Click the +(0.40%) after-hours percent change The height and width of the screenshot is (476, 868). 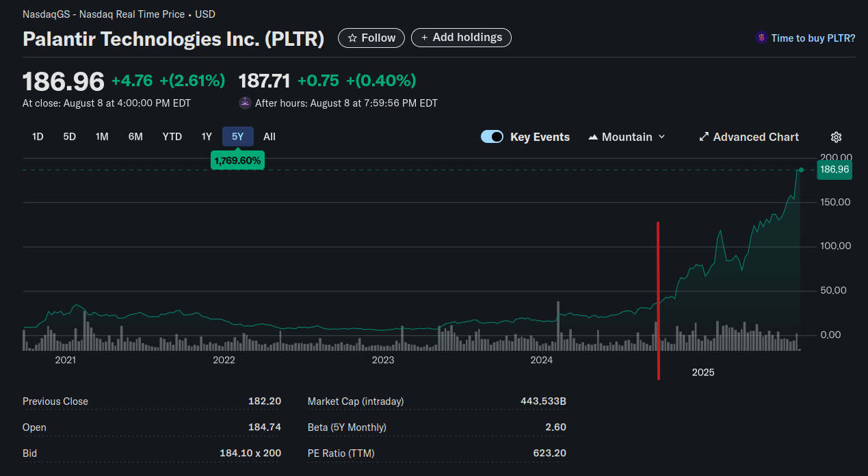tap(381, 81)
